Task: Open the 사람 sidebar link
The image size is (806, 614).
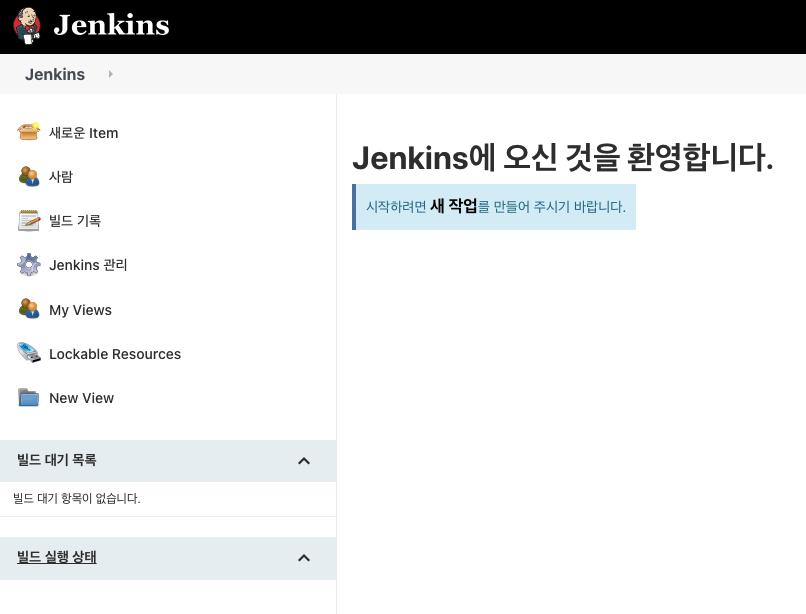Action: pos(61,177)
